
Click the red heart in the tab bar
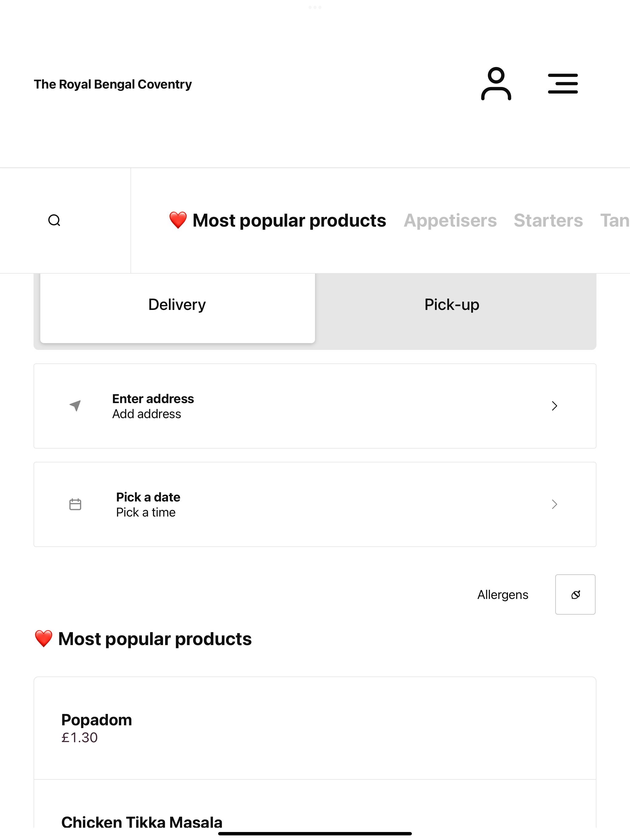point(178,220)
